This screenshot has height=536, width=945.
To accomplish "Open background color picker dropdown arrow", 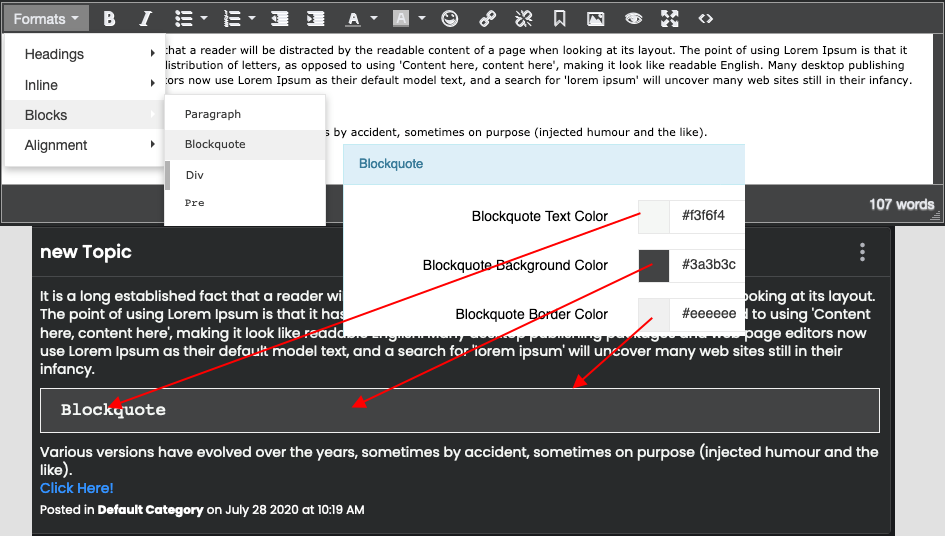I will pos(422,19).
